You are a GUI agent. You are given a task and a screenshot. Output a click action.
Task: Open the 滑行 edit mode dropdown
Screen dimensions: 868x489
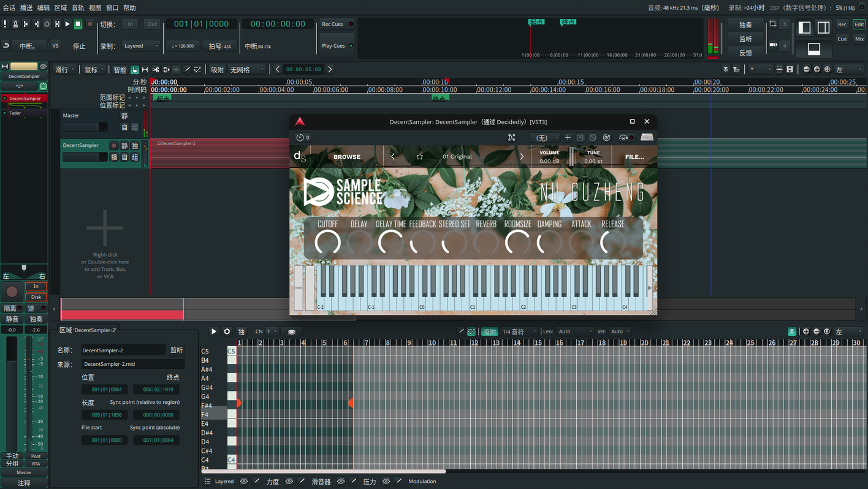click(64, 70)
